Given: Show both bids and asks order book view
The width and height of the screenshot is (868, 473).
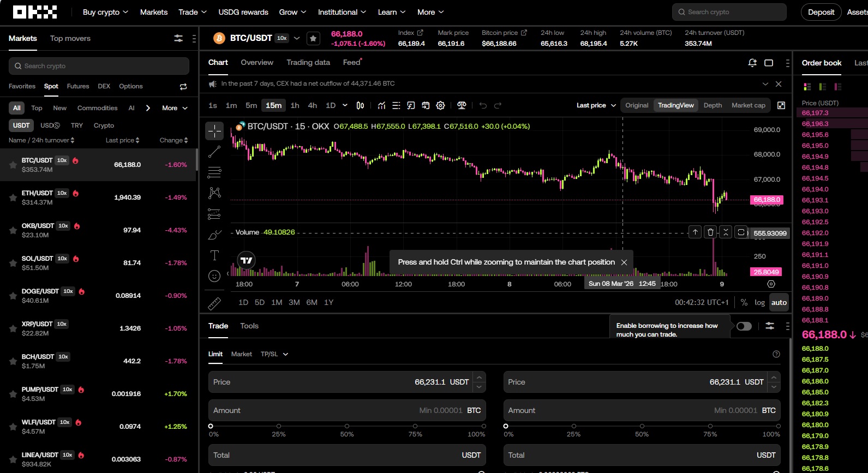Looking at the screenshot, I should [807, 87].
